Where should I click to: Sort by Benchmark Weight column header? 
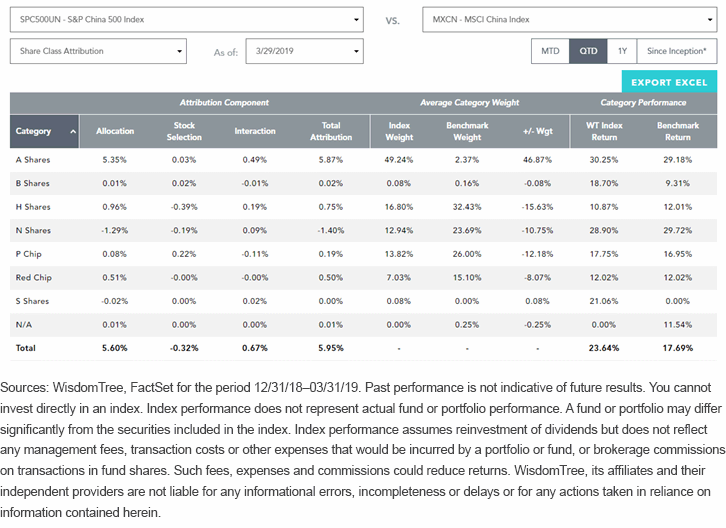pyautogui.click(x=467, y=131)
